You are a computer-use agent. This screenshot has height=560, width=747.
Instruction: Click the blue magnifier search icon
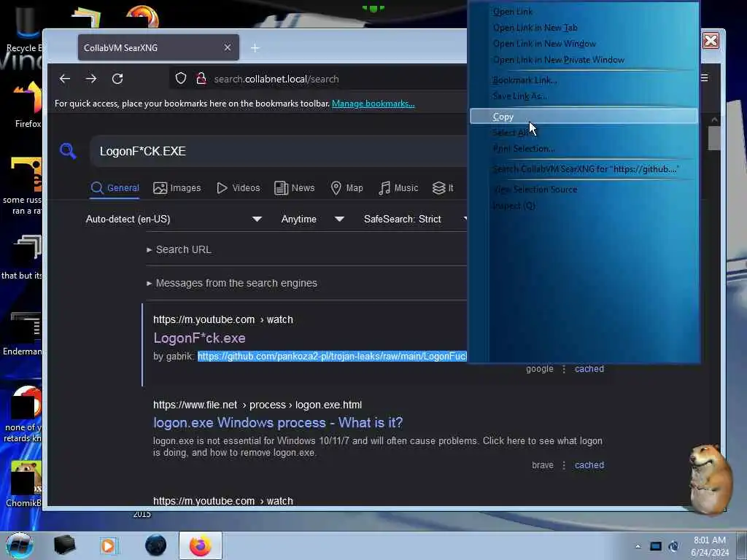(68, 151)
